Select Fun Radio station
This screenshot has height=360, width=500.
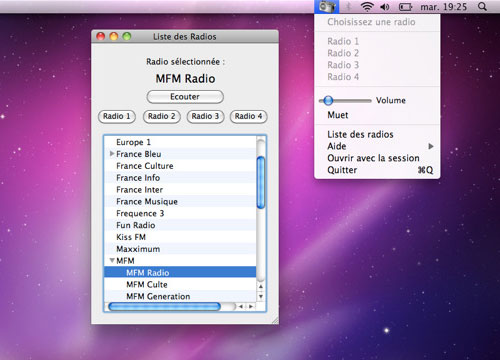[x=180, y=225]
